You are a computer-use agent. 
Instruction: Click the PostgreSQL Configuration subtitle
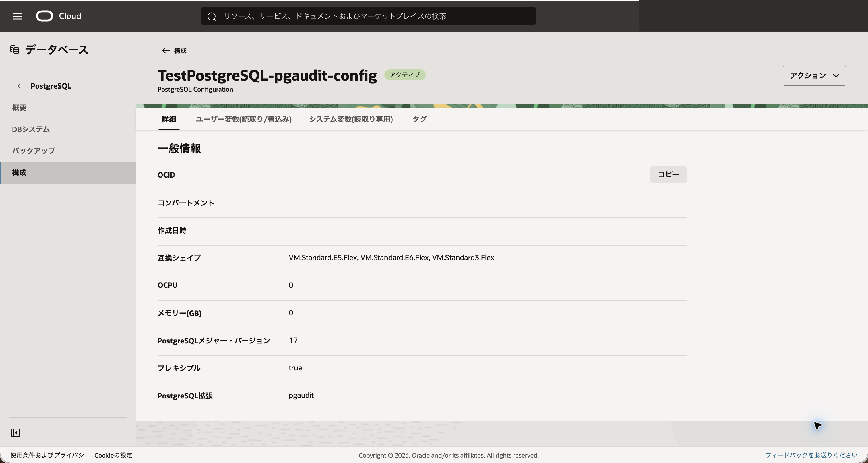(x=195, y=89)
